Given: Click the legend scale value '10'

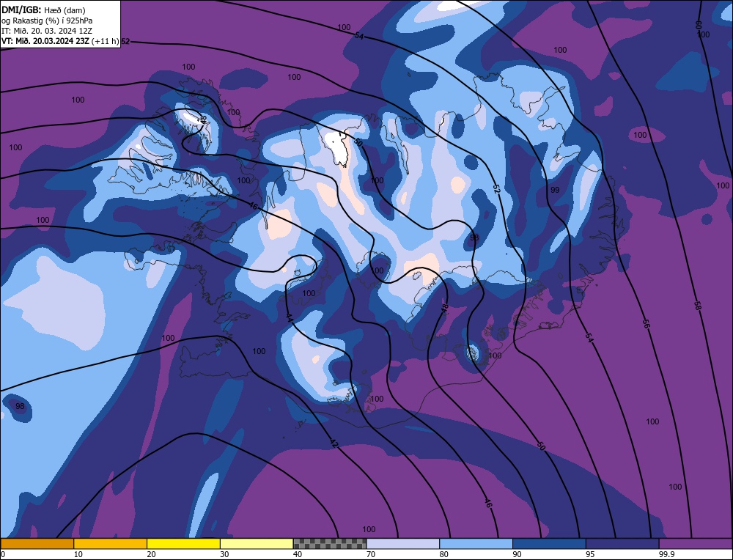Looking at the screenshot, I should 78,554.
